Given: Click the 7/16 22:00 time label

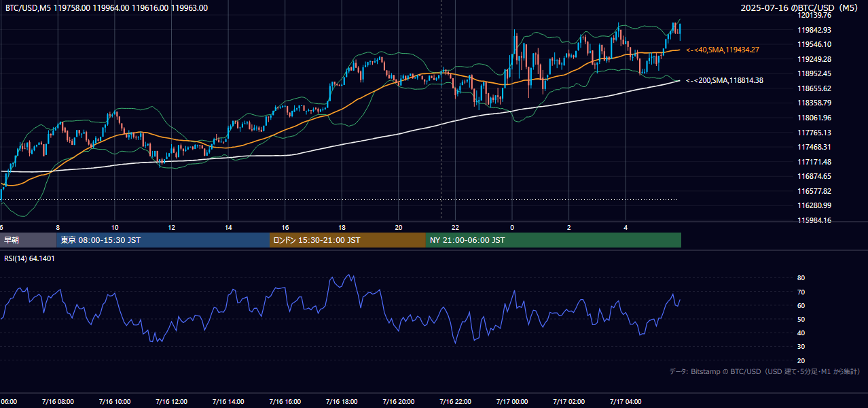Looking at the screenshot, I should [455, 402].
